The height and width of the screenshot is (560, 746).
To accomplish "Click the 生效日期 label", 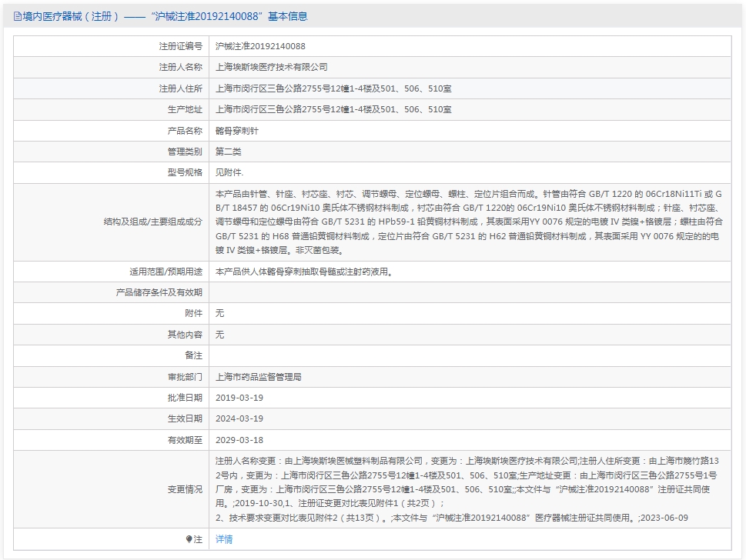I will pyautogui.click(x=185, y=418).
